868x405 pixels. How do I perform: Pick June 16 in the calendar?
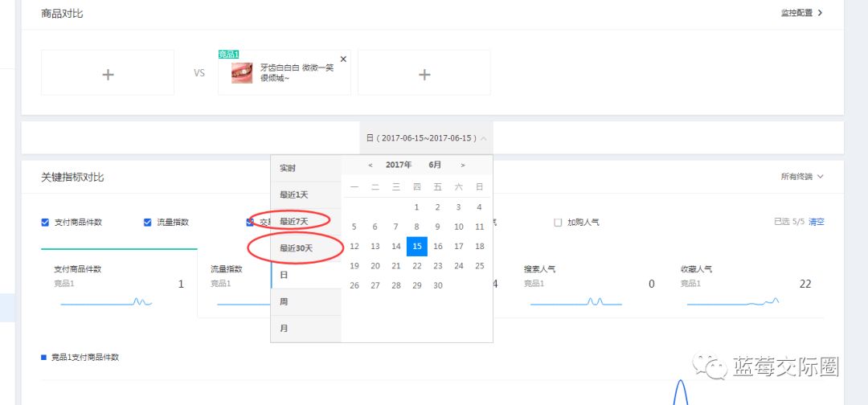(x=438, y=246)
